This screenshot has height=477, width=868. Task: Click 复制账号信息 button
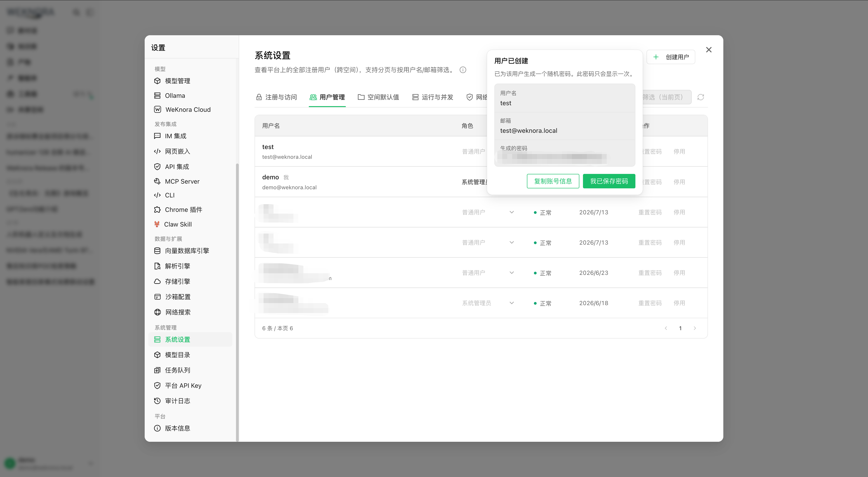[553, 181]
